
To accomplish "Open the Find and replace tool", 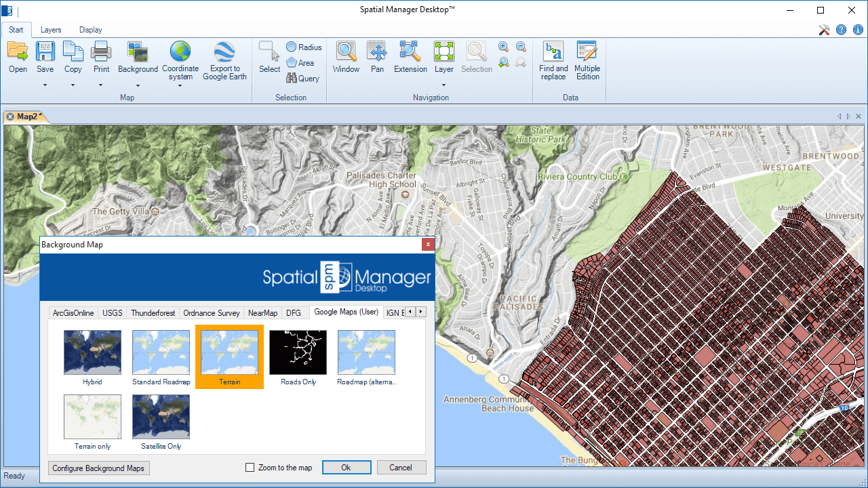I will tap(553, 52).
